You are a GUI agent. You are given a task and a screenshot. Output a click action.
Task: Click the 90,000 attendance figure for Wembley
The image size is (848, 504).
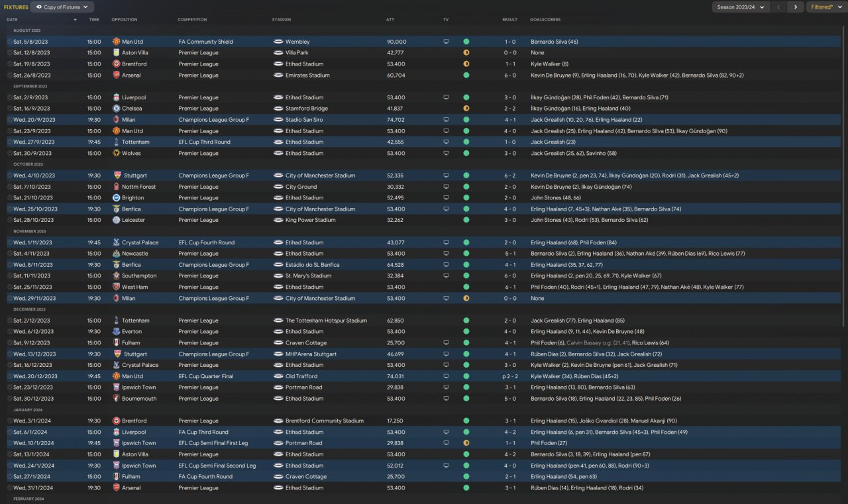point(397,42)
